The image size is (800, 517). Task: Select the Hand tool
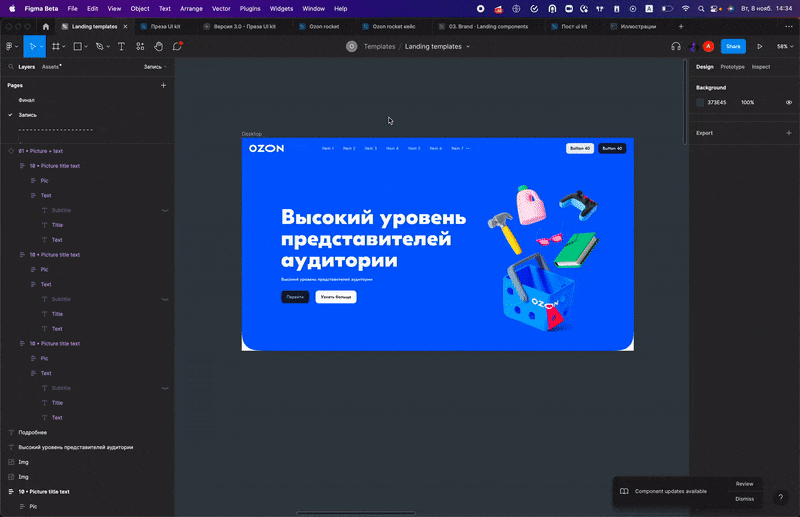(159, 46)
